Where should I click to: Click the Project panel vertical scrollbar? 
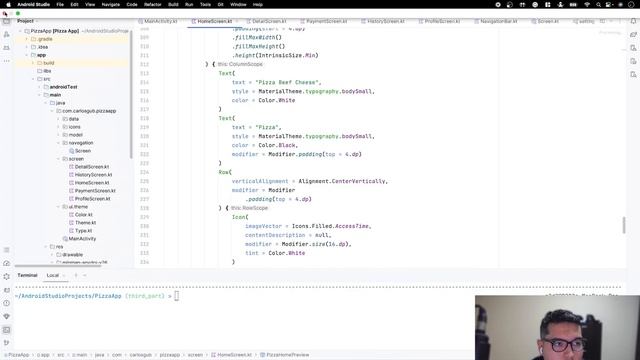click(131, 94)
